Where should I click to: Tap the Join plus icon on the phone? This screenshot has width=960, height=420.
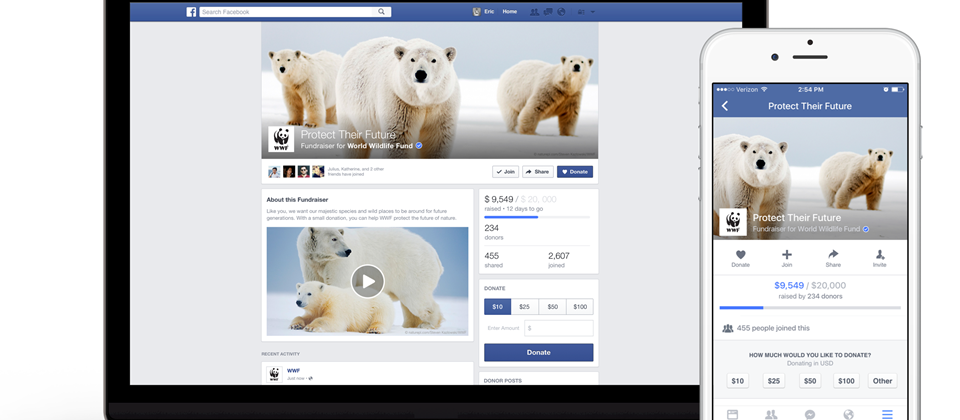787,255
